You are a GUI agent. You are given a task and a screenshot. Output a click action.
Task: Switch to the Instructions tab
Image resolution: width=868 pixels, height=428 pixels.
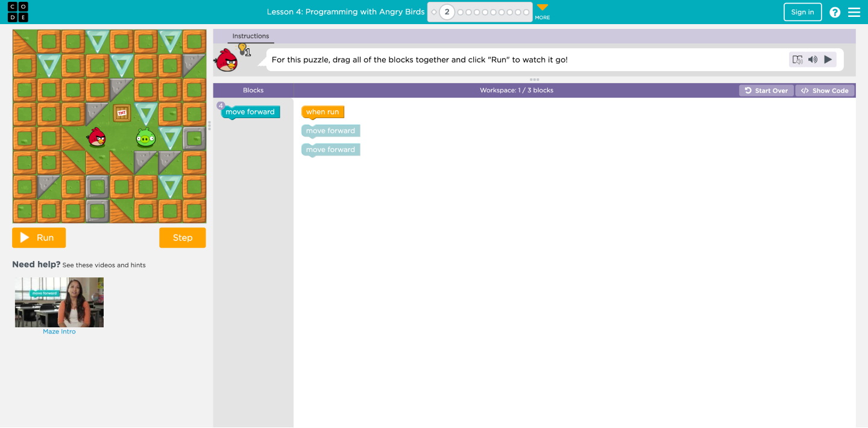pos(251,36)
